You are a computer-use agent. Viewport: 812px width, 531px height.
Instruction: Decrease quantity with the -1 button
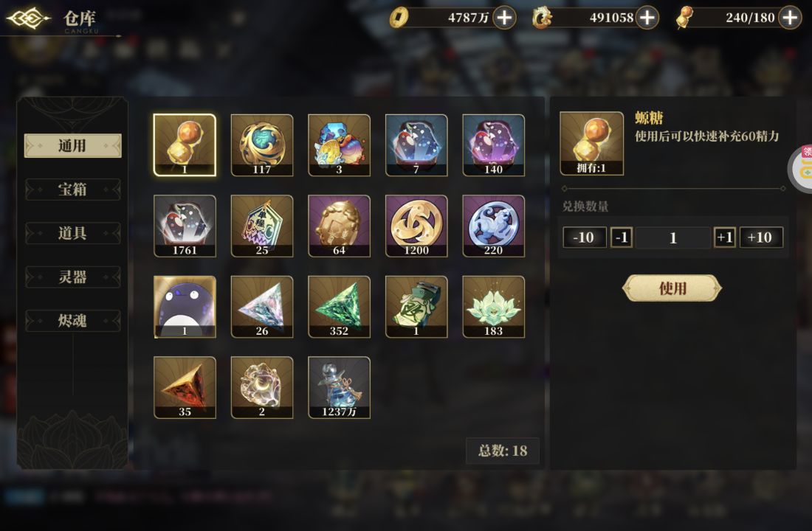[x=622, y=237]
